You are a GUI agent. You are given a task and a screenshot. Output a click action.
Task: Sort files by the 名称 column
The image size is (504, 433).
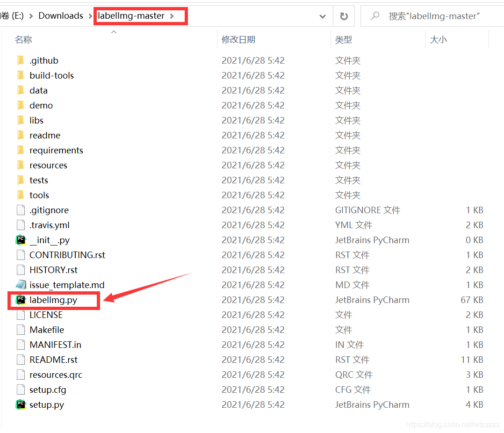coord(23,40)
